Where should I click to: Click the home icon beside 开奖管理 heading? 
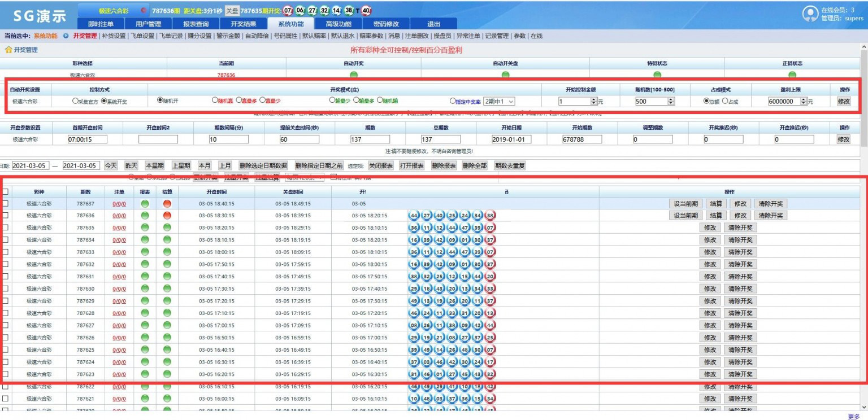8,50
